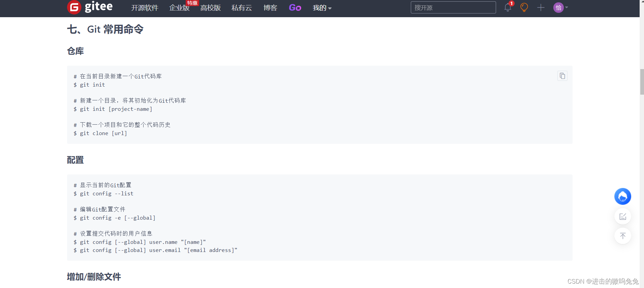Click the 增加/删除文件 heading
The image size is (644, 288).
click(94, 277)
